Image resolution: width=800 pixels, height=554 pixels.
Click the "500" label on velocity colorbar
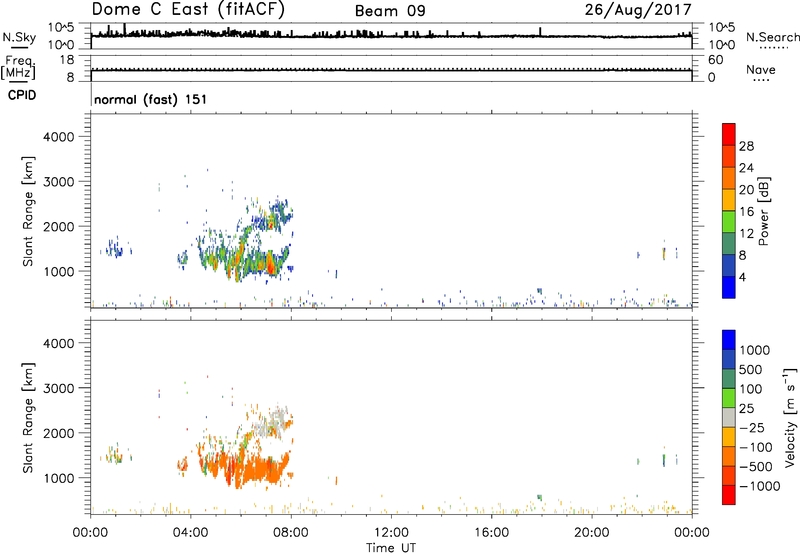click(x=750, y=369)
